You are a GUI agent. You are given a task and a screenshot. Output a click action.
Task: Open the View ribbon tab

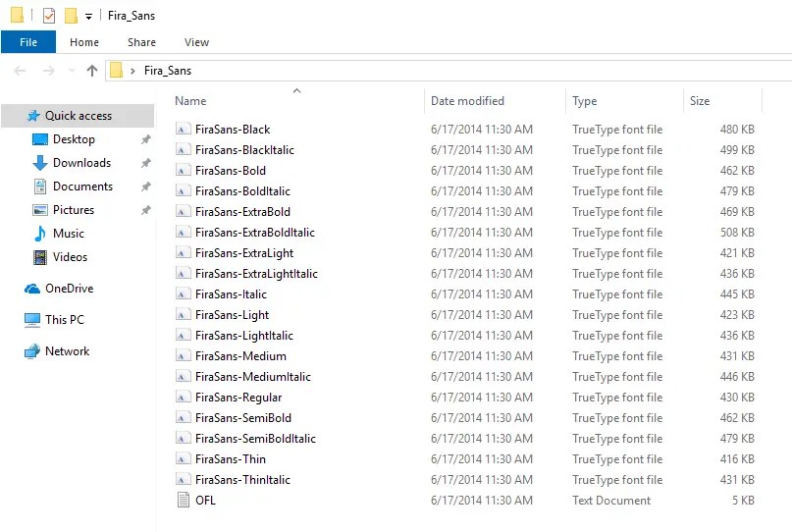click(x=196, y=42)
